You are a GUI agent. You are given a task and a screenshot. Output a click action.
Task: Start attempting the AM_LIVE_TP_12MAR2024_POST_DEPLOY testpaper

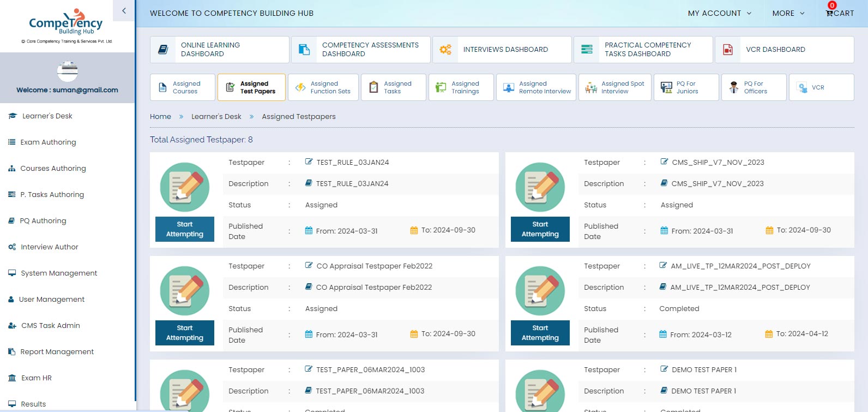pos(540,333)
